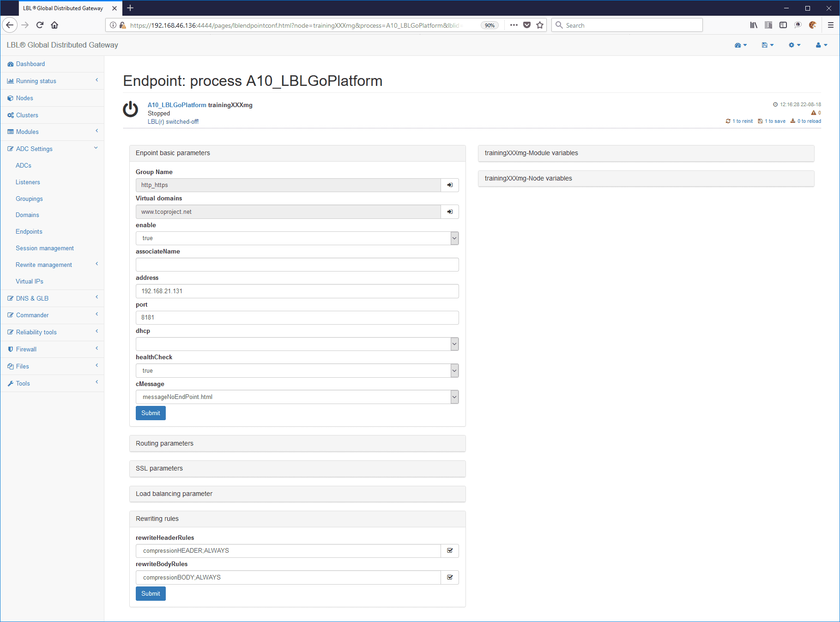Screen dimensions: 840x622
Task: Collapse the Rewriting rules panel
Action: (297, 519)
